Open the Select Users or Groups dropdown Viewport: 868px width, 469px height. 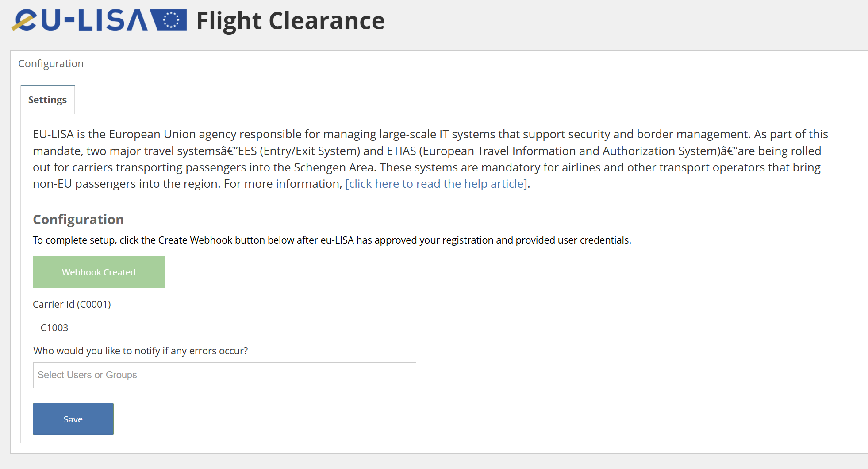coord(224,375)
